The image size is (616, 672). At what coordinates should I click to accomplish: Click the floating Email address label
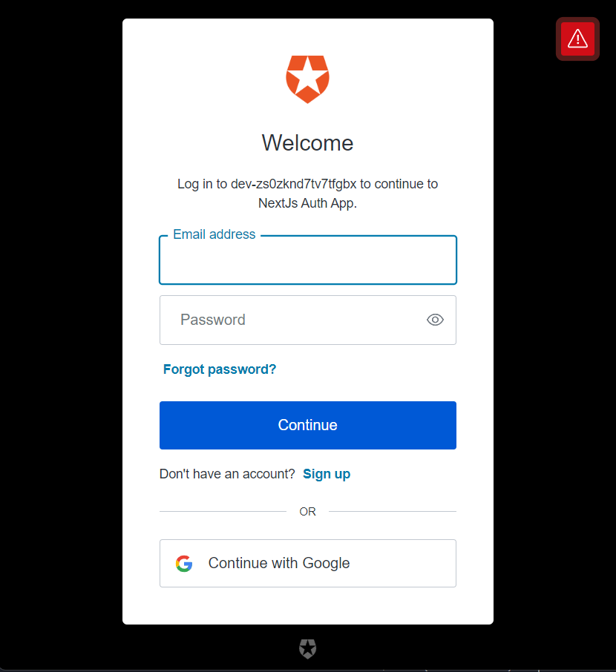[x=214, y=234]
